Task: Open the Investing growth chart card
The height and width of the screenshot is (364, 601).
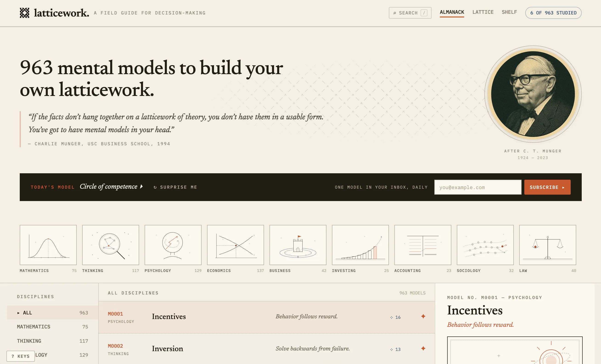Action: 360,245
